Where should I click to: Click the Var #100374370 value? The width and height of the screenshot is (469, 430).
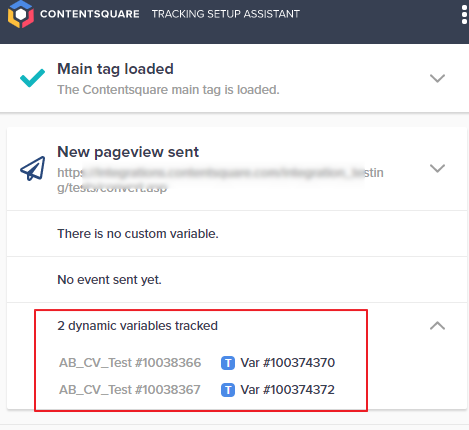click(x=288, y=363)
